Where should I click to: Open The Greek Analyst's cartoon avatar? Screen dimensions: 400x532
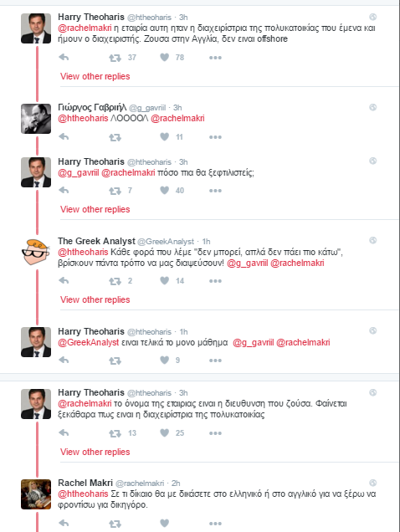tap(36, 252)
